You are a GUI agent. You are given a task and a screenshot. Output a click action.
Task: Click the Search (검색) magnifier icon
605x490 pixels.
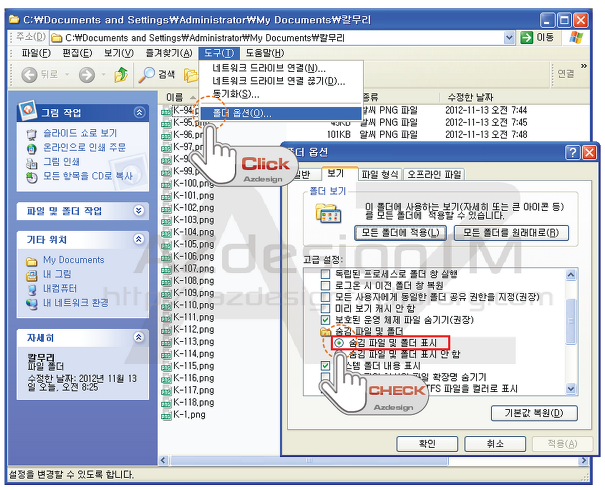[146, 74]
